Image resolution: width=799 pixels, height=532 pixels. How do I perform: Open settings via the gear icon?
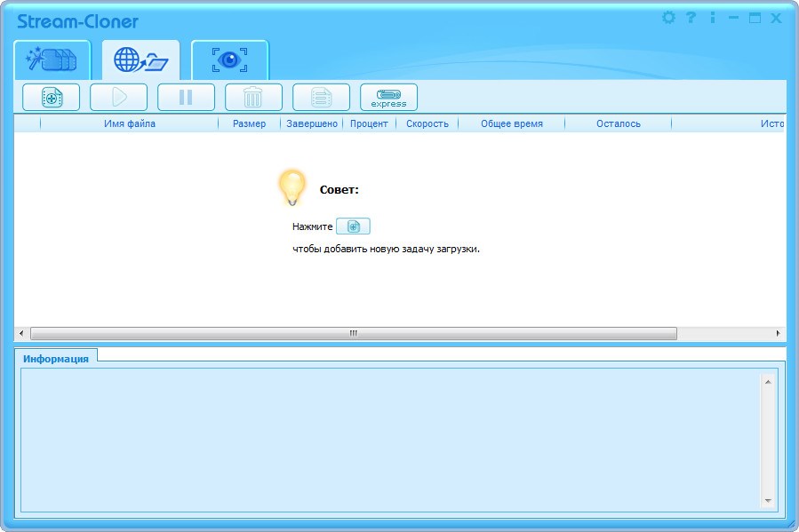point(669,18)
